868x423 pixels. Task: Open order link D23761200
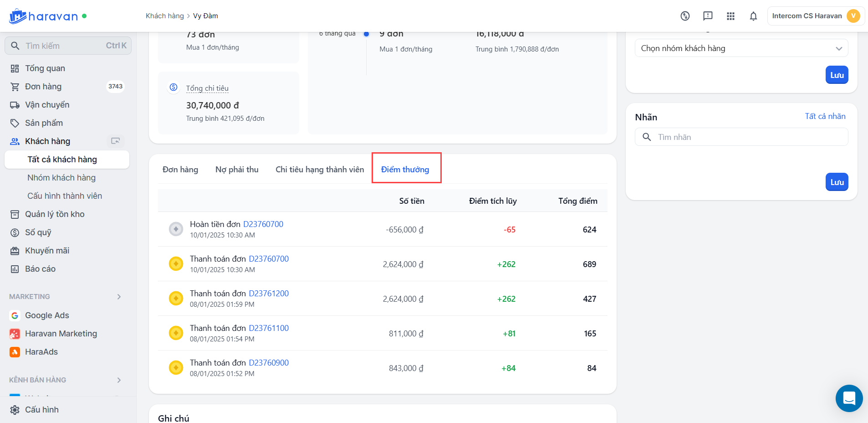coord(269,294)
